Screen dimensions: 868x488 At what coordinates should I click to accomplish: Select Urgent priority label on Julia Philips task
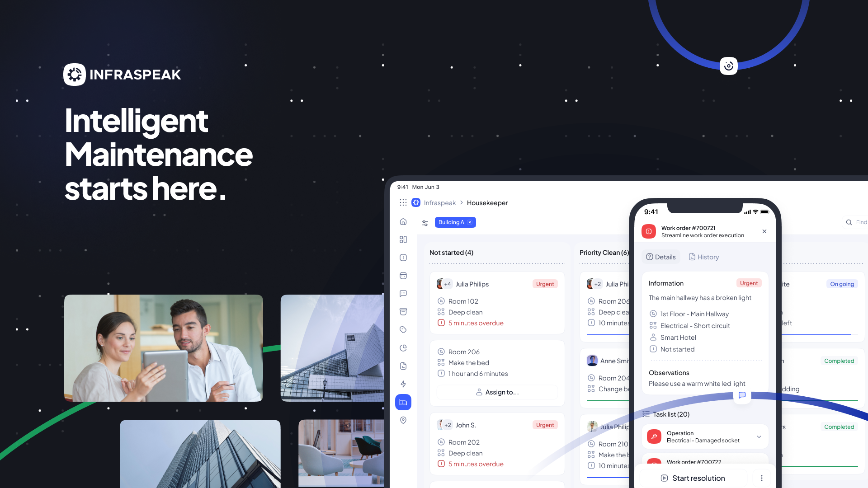(x=544, y=284)
